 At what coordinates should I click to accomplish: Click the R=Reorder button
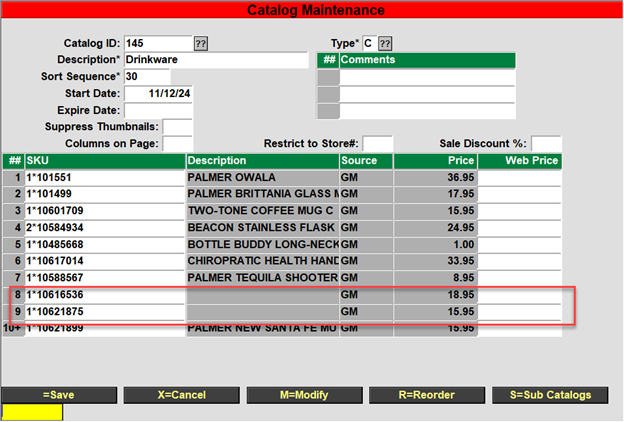(427, 394)
